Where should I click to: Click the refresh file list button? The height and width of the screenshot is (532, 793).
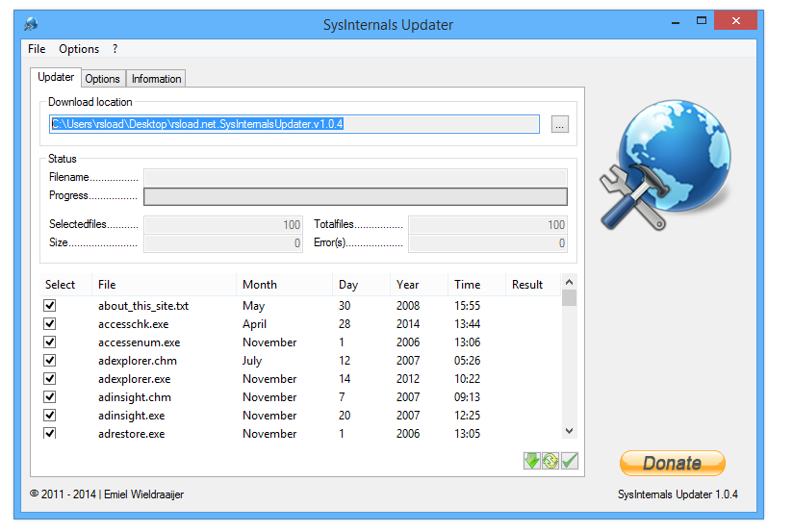click(550, 461)
